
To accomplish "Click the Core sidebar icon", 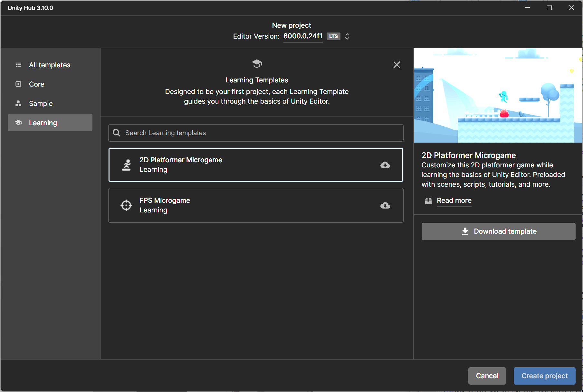I will pos(18,84).
